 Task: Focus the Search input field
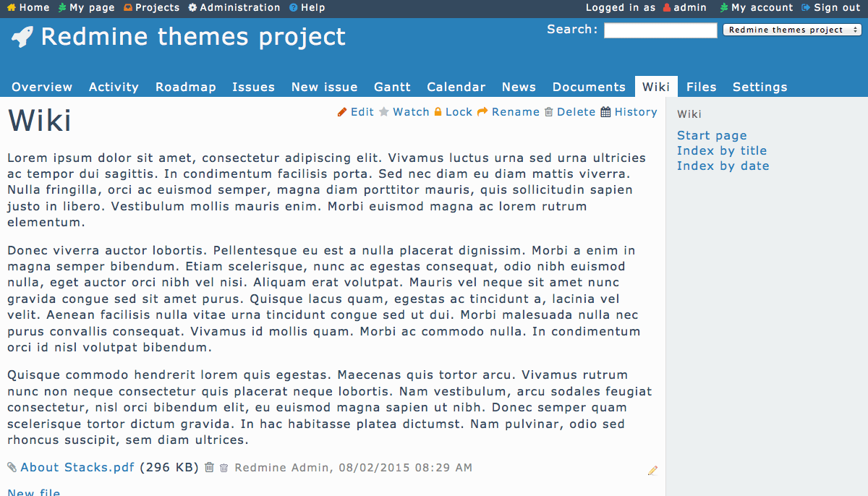pos(660,30)
